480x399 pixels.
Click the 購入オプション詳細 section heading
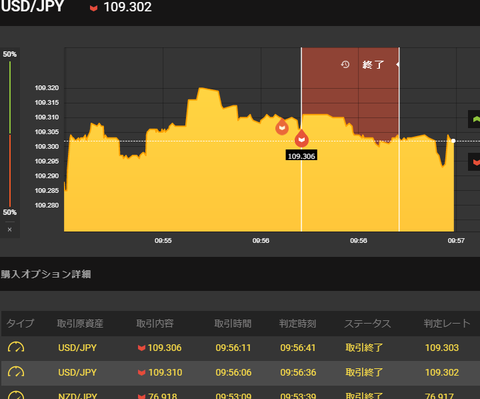click(46, 274)
